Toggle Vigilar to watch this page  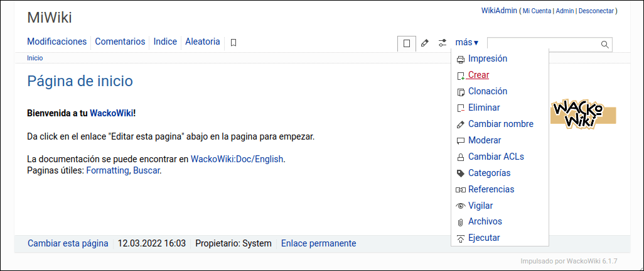point(480,206)
